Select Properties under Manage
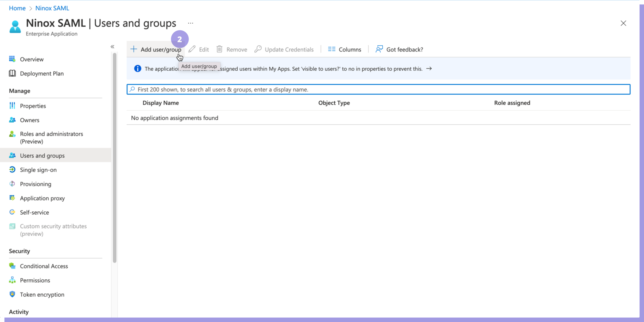 click(33, 106)
